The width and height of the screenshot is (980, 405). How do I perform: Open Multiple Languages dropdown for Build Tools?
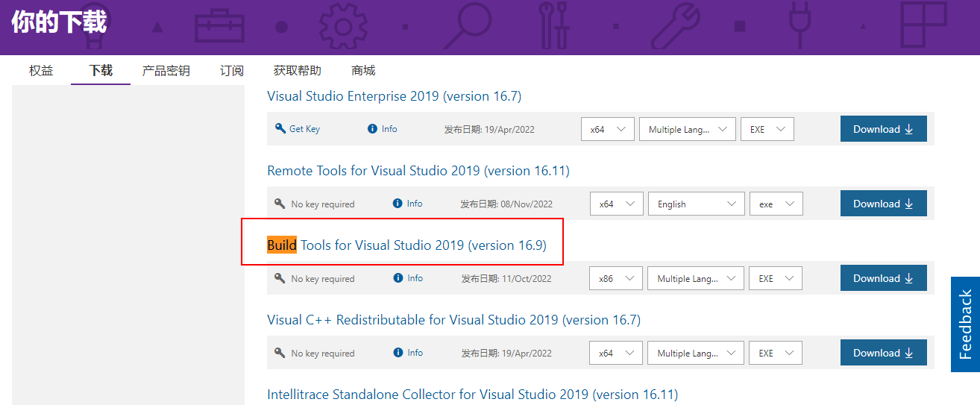[696, 278]
